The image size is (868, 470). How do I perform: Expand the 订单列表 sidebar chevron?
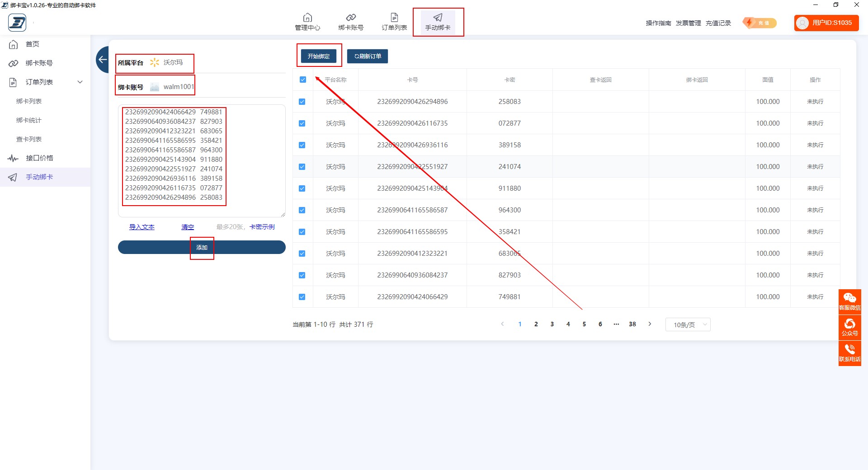80,82
